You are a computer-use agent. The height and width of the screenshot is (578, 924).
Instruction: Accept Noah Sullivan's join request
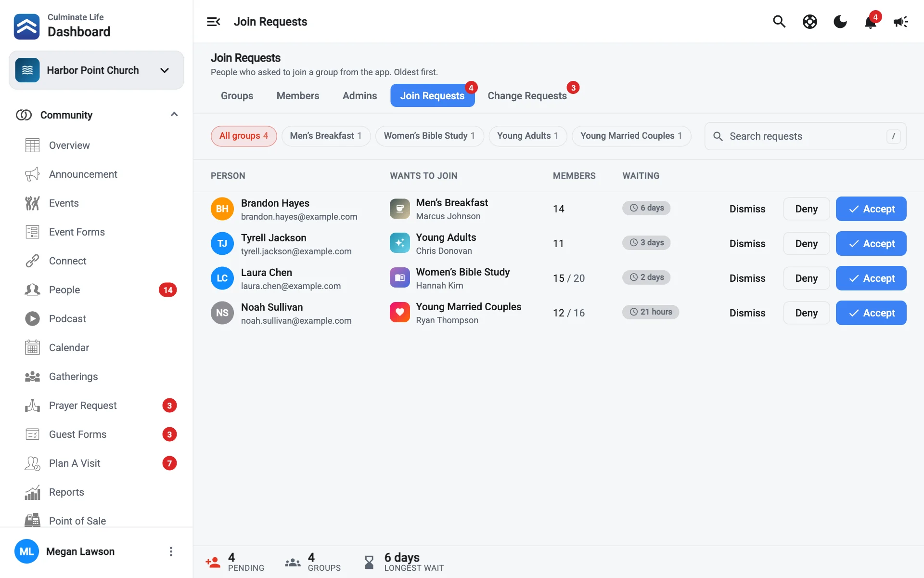click(871, 313)
